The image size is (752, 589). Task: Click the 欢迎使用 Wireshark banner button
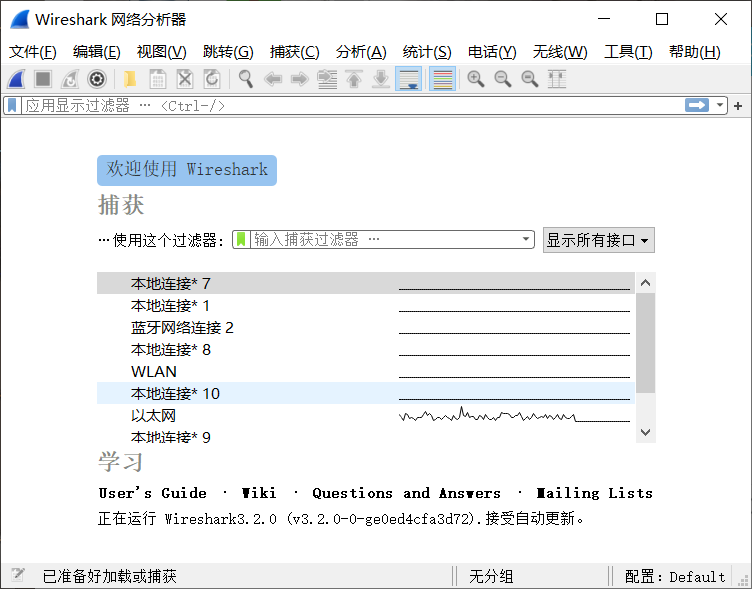pyautogui.click(x=187, y=170)
